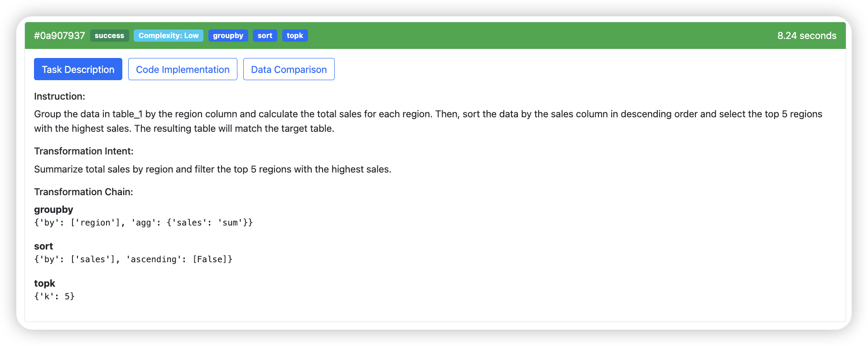Click the groupby tag in the header
This screenshot has height=346, width=868.
pos(228,36)
